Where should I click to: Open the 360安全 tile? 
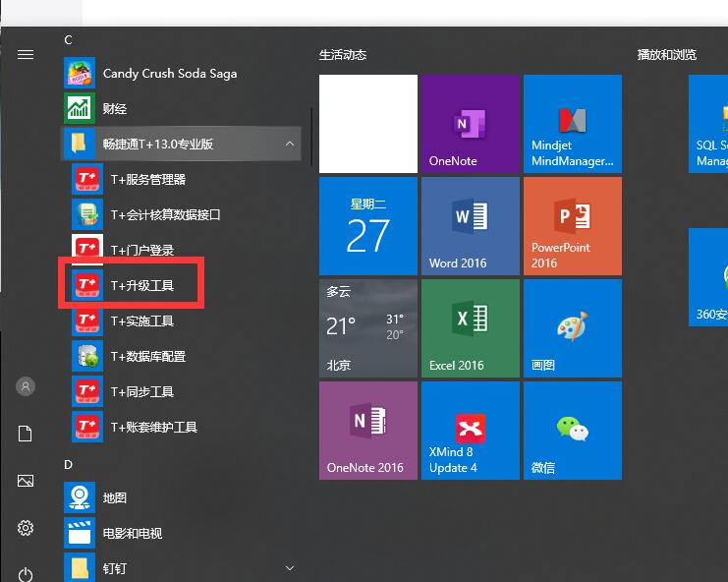click(x=708, y=277)
